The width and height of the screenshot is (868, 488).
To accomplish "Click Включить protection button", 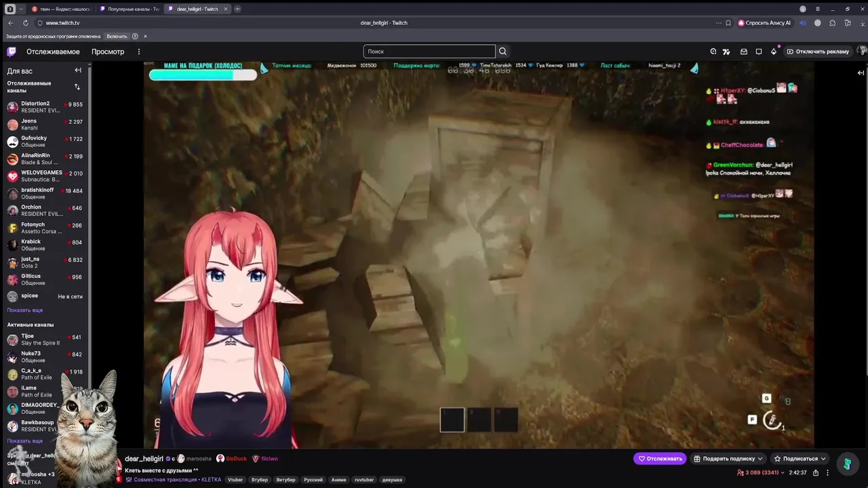I will [x=117, y=36].
